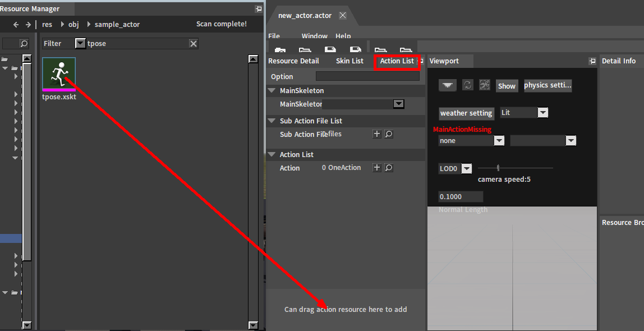Add a Sub Action File with plus
644x331 pixels.
377,134
